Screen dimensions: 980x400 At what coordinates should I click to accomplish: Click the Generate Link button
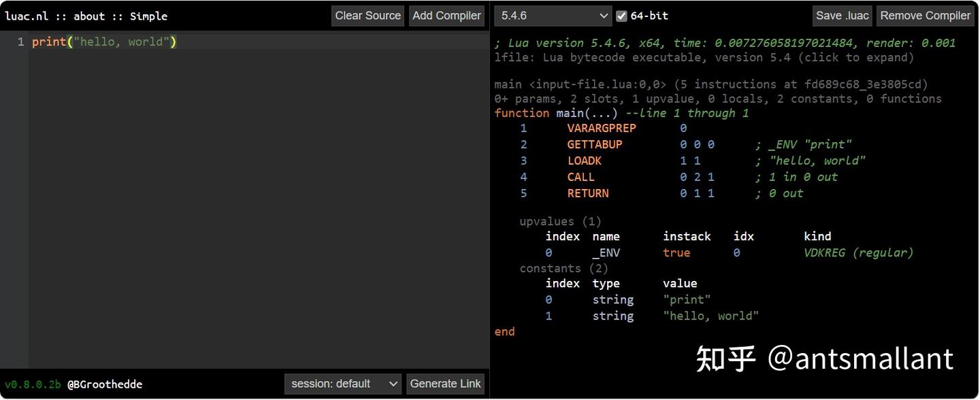tap(445, 384)
